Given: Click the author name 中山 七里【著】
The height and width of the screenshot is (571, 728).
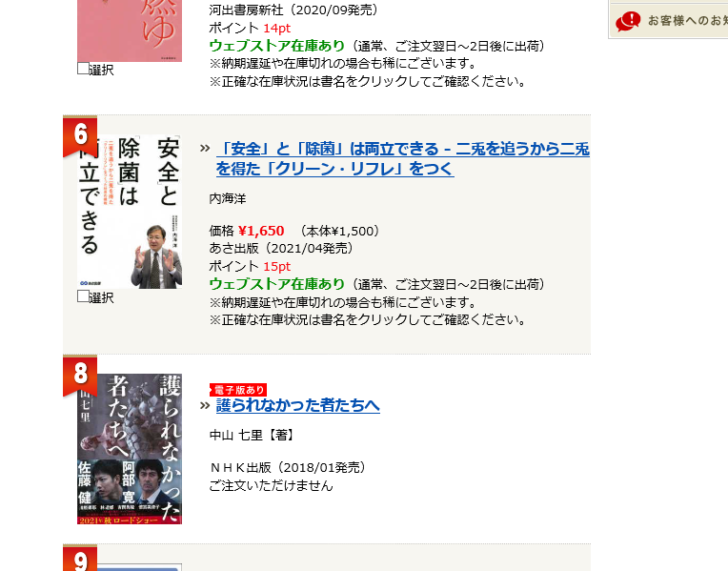Looking at the screenshot, I should click(252, 436).
